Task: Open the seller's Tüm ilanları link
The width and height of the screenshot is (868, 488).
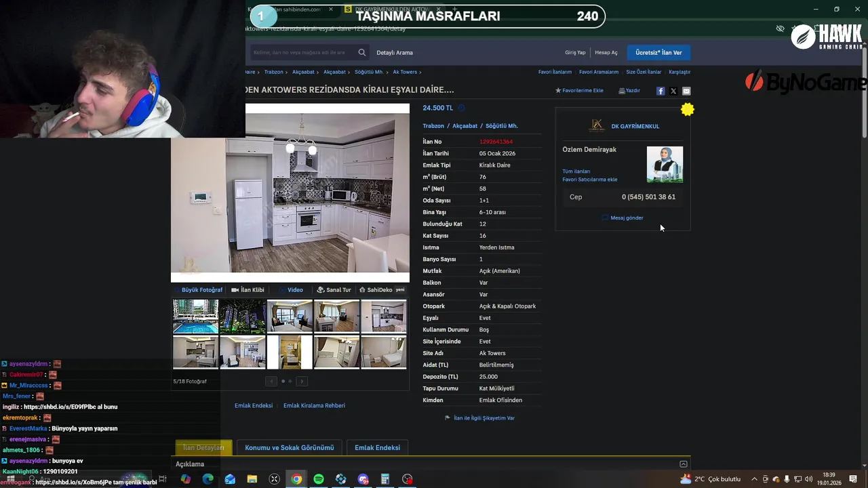Action: pyautogui.click(x=576, y=171)
